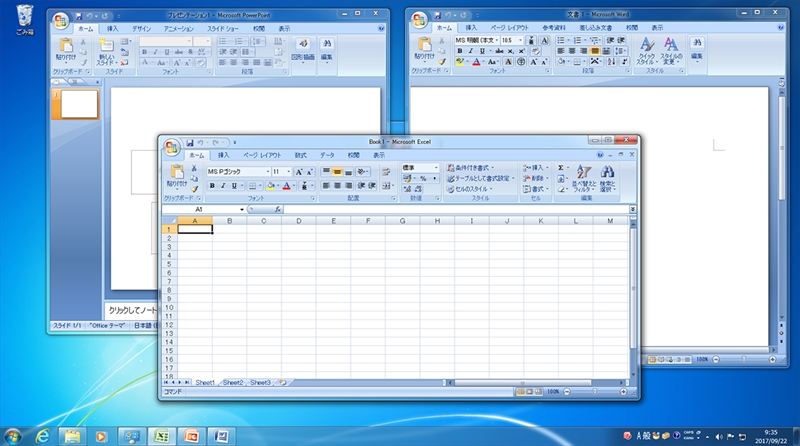Open the number format dropdown in Excel
The image size is (800, 446).
[x=436, y=168]
